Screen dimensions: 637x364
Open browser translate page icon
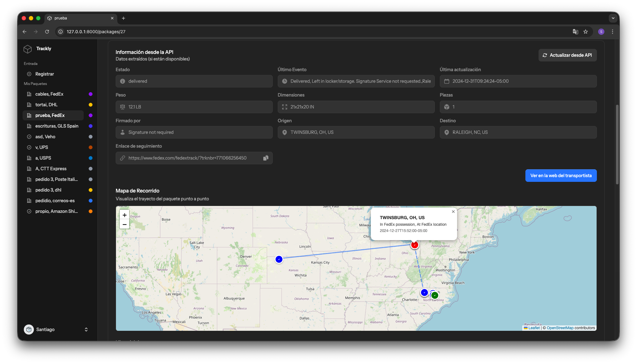(575, 32)
